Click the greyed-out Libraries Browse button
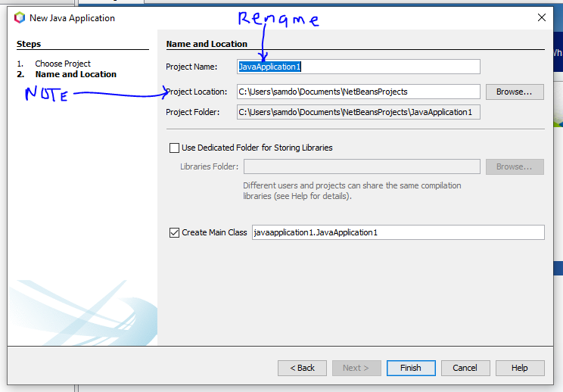 pos(515,167)
